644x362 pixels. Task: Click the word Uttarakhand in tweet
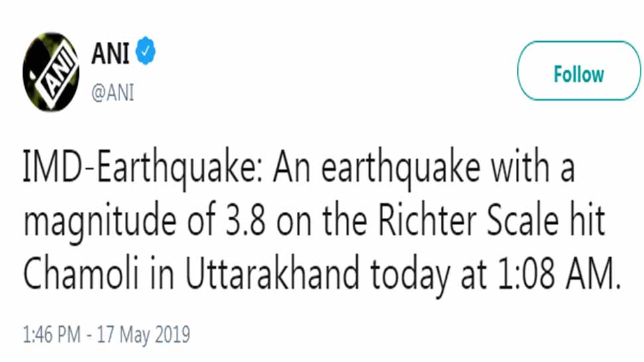coord(272,274)
